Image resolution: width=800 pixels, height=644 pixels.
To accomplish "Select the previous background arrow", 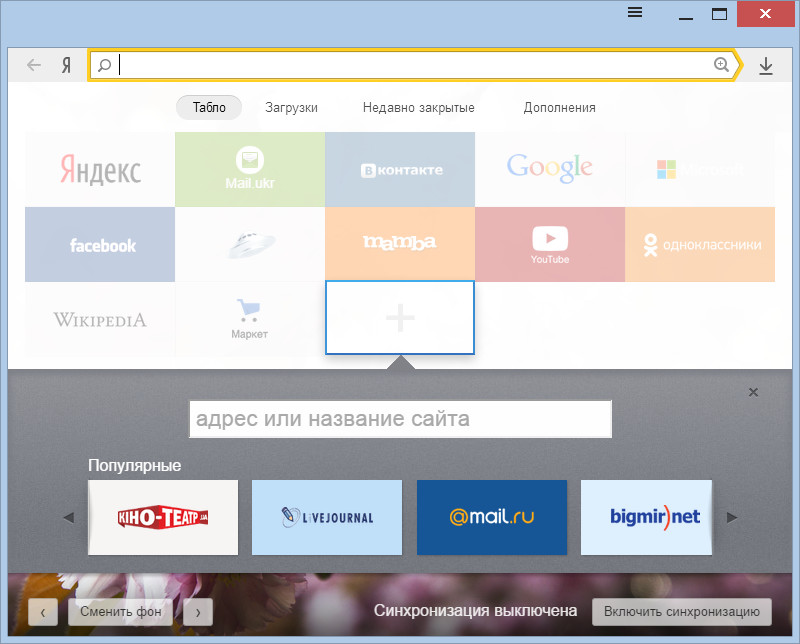I will click(x=43, y=612).
